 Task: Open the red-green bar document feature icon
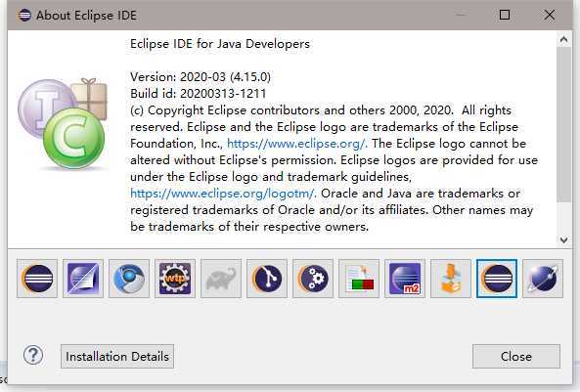(359, 279)
